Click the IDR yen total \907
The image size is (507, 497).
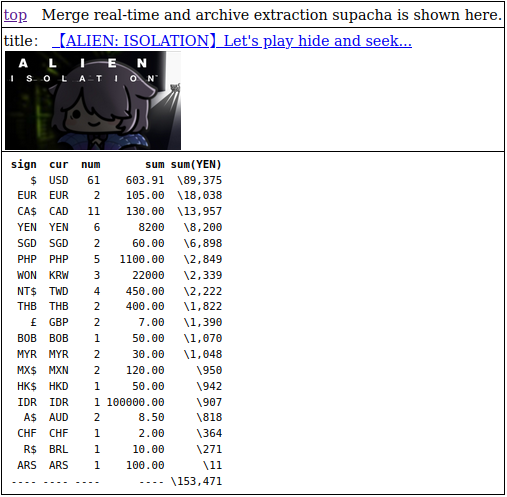(x=209, y=402)
